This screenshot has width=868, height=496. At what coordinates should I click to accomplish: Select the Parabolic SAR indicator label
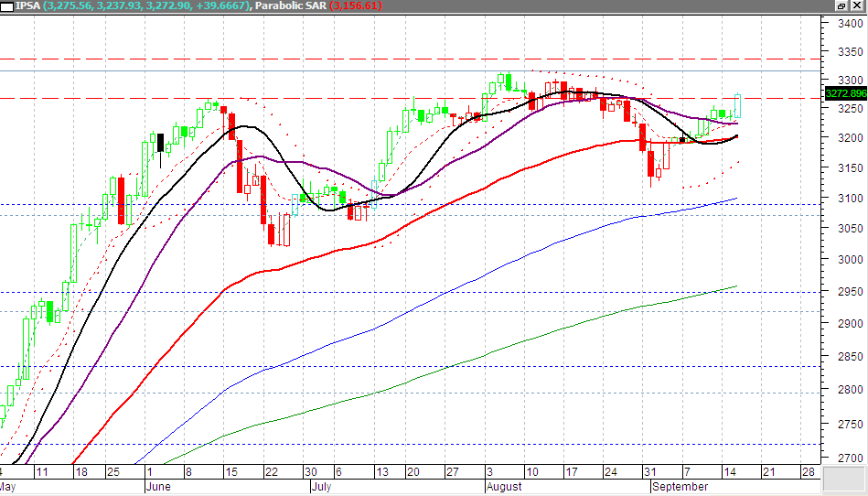(x=291, y=6)
